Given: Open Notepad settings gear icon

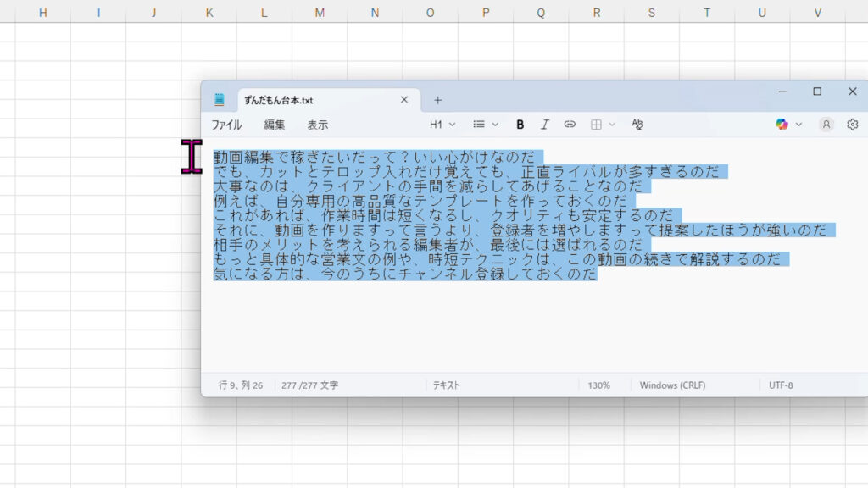Looking at the screenshot, I should click(852, 125).
